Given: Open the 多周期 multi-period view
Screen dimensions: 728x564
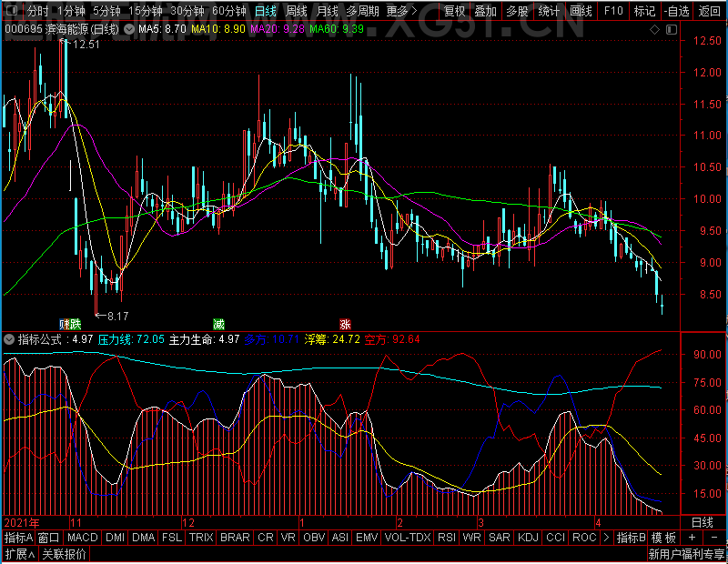Looking at the screenshot, I should 362,11.
